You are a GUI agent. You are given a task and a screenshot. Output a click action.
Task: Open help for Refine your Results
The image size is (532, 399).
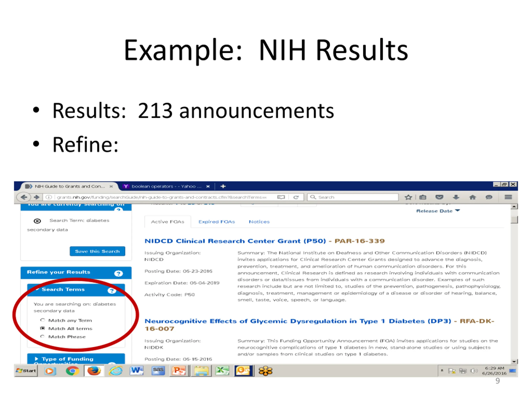click(118, 273)
